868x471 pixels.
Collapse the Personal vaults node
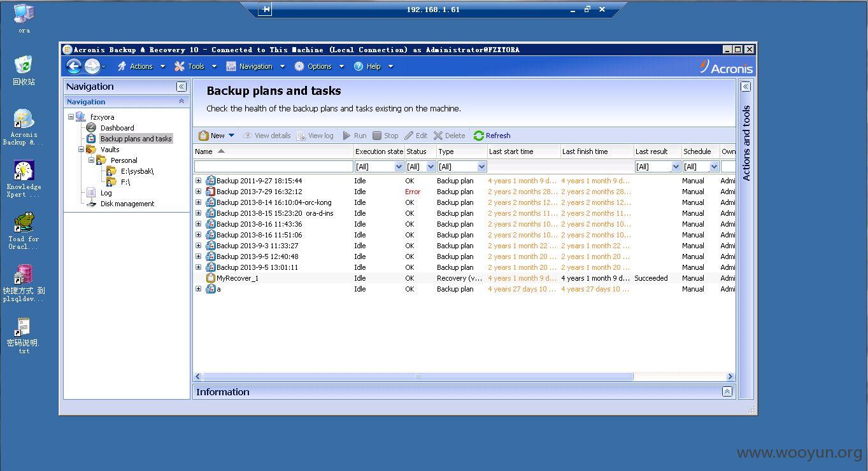[92, 160]
